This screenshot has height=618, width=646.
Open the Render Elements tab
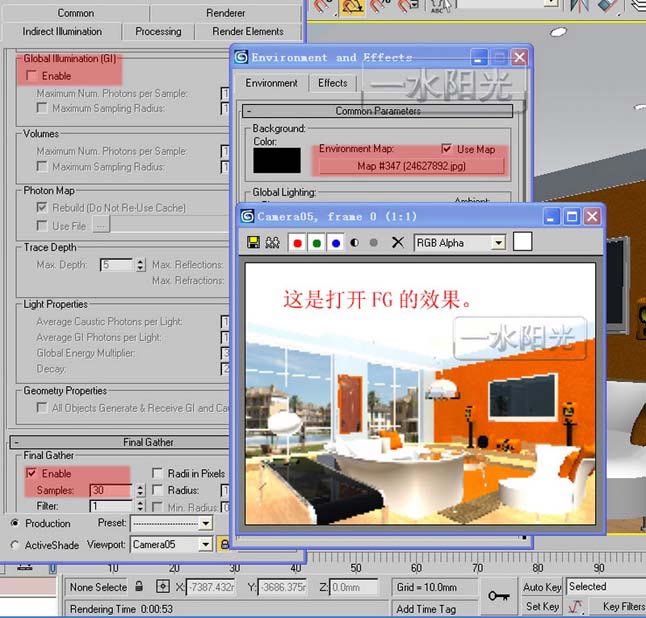coord(248,31)
